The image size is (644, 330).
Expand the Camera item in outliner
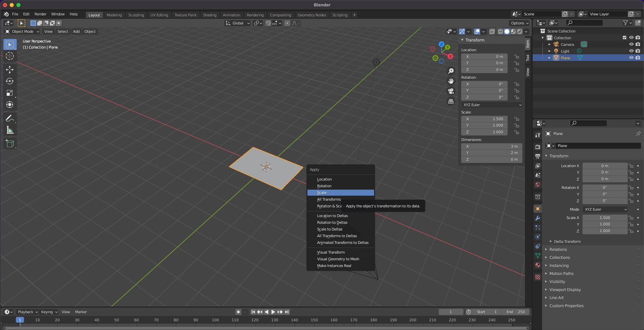(x=549, y=44)
